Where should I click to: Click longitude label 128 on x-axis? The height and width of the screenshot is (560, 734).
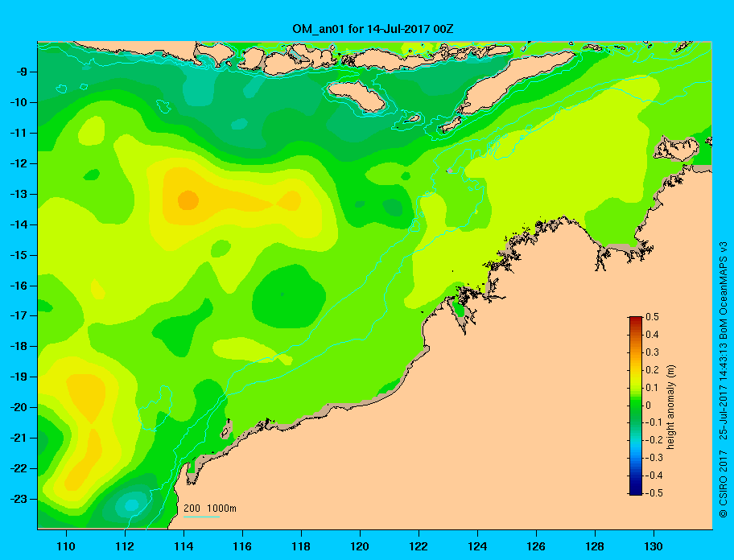pyautogui.click(x=595, y=546)
